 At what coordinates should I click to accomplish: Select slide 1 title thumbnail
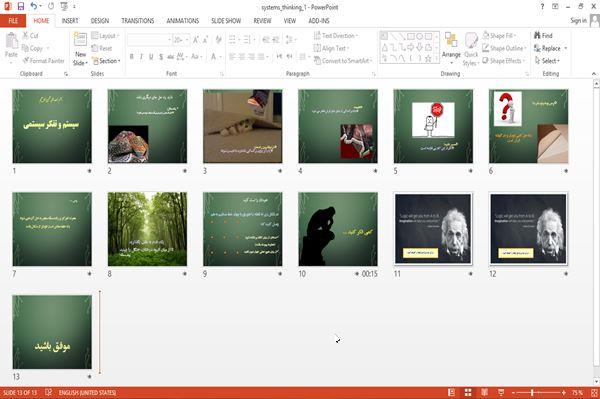pyautogui.click(x=52, y=126)
